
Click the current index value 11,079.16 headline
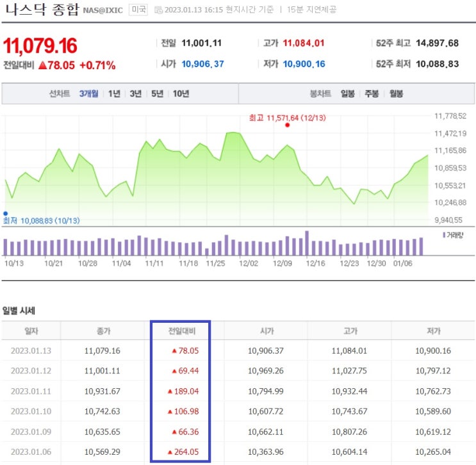click(40, 46)
